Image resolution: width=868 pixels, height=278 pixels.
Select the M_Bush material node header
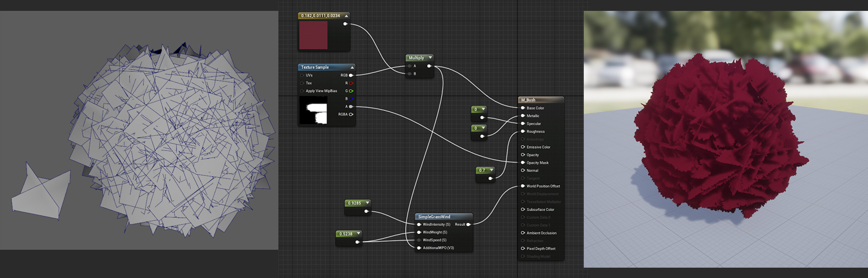[541, 100]
